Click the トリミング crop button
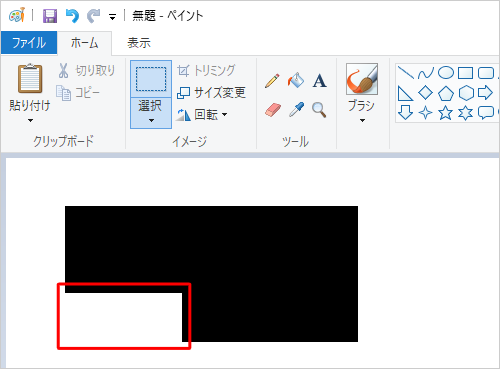 tap(206, 70)
